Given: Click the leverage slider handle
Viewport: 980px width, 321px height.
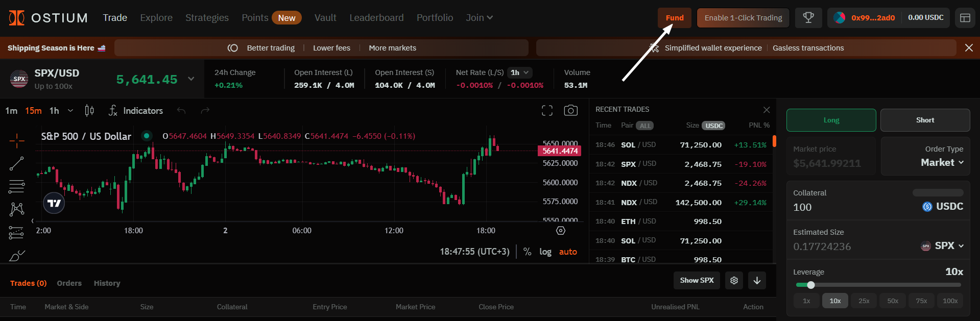Looking at the screenshot, I should [x=810, y=285].
